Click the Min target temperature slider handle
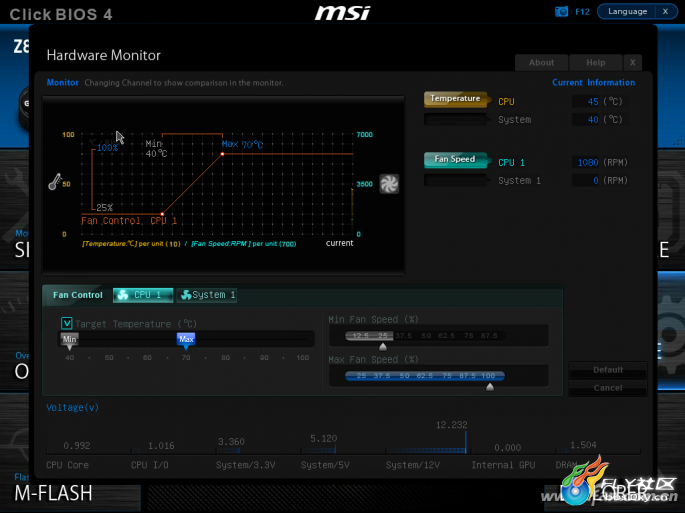 click(69, 340)
